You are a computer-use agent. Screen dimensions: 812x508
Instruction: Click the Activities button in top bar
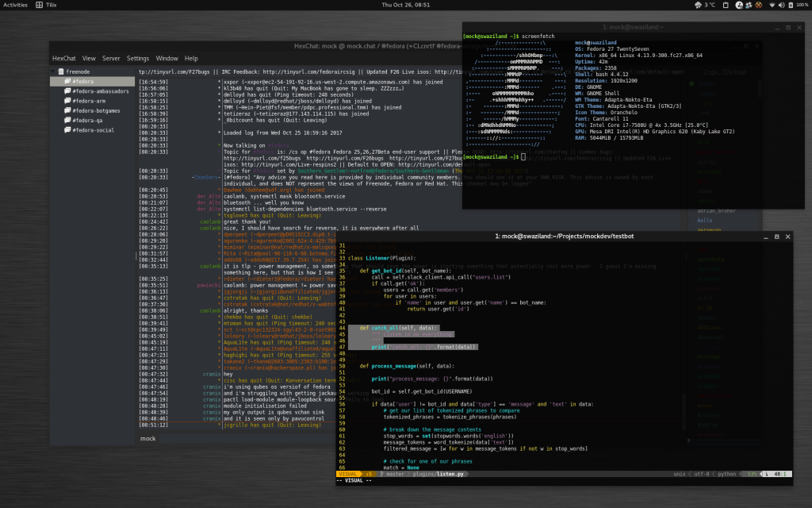click(16, 5)
